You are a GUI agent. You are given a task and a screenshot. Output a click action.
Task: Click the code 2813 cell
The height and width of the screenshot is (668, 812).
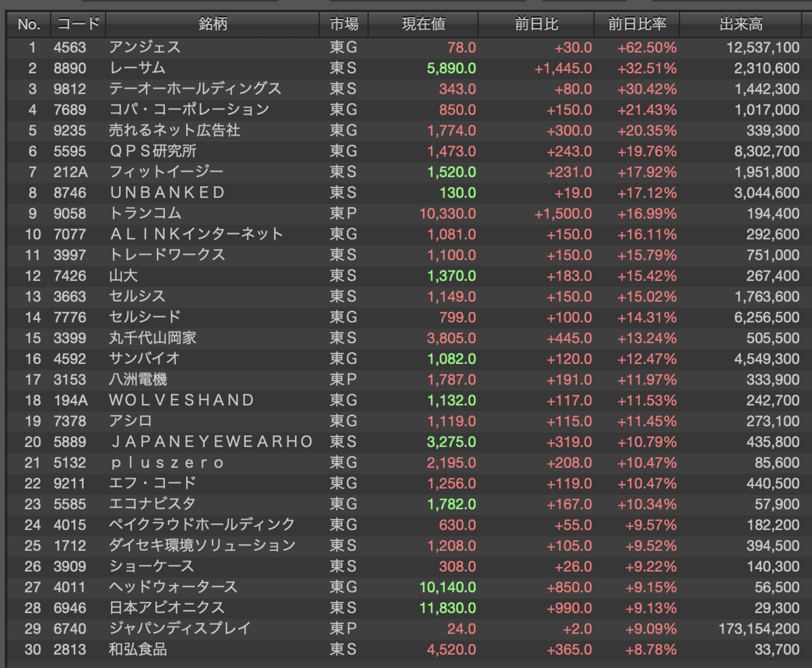(x=70, y=650)
